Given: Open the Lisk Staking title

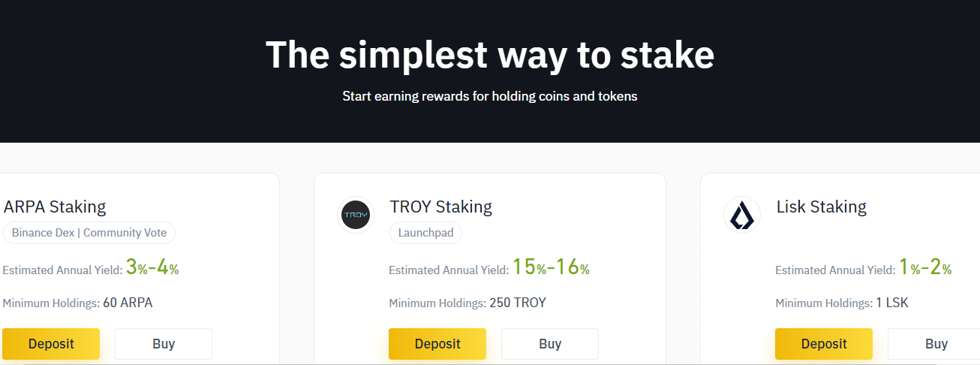Looking at the screenshot, I should (822, 207).
